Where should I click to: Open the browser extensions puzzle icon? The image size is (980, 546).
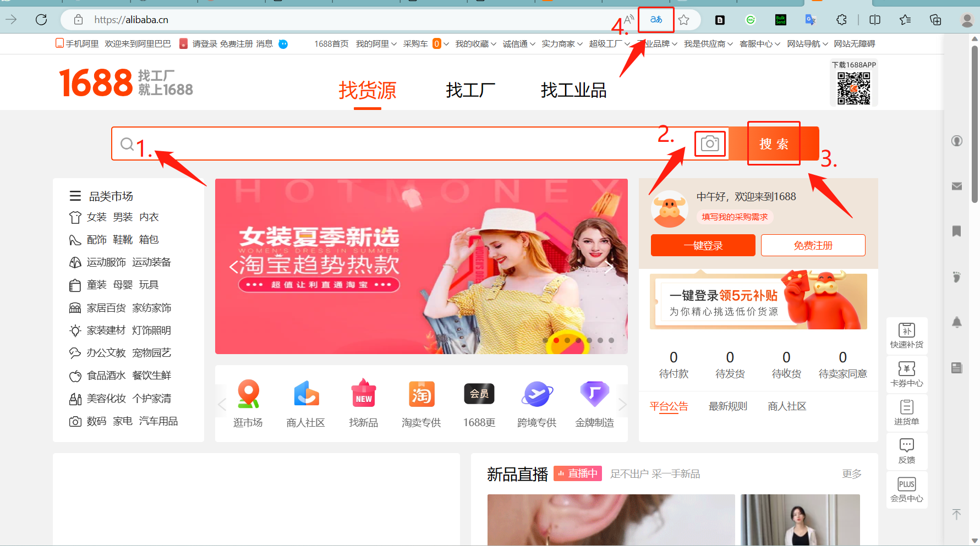[841, 20]
